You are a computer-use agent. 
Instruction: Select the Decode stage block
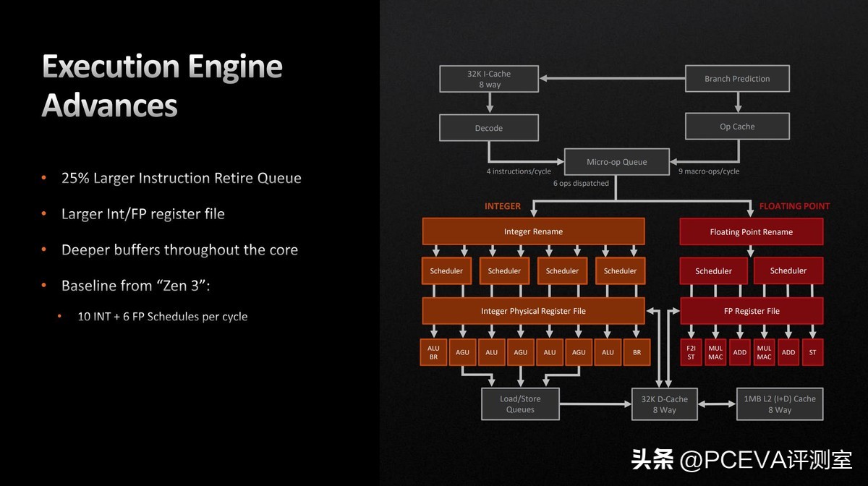(488, 127)
